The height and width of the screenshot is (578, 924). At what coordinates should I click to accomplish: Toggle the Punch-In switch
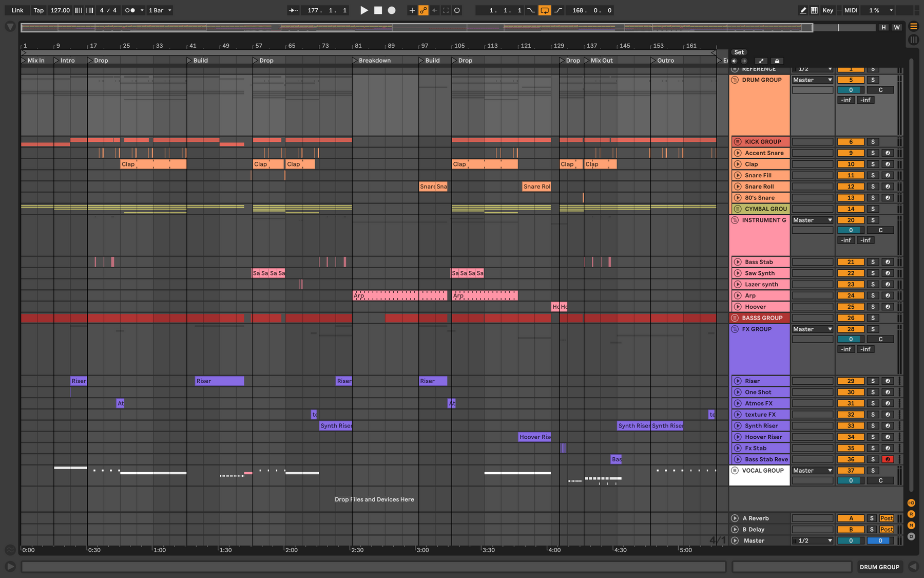pos(531,10)
